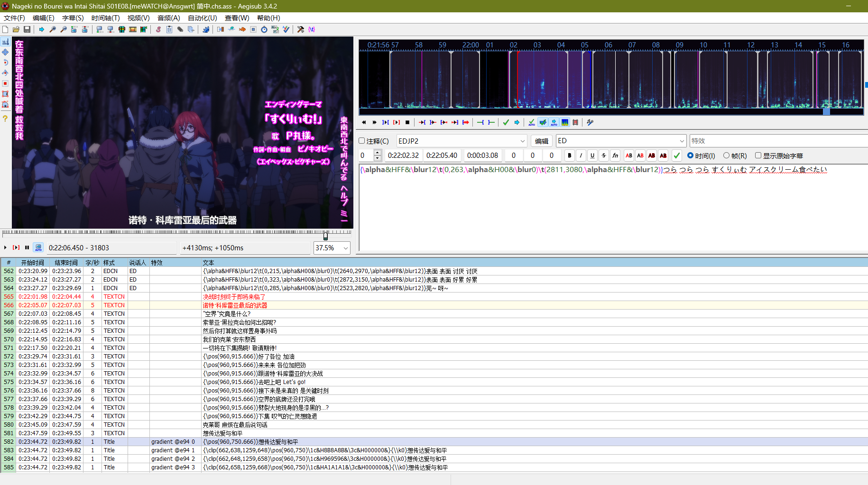Screen dimensions: 868x485
Task: Pick primary color with first AB swatch
Action: click(629, 156)
